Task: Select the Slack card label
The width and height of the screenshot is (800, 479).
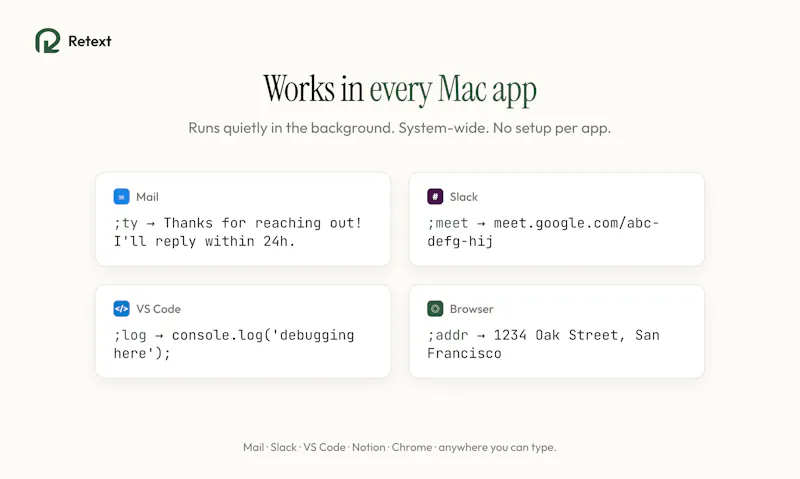Action: [464, 197]
